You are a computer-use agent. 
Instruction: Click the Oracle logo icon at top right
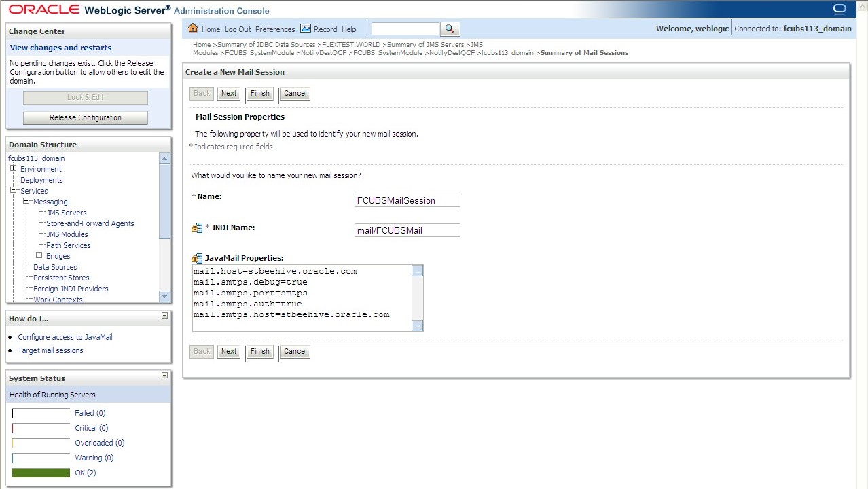[x=839, y=9]
